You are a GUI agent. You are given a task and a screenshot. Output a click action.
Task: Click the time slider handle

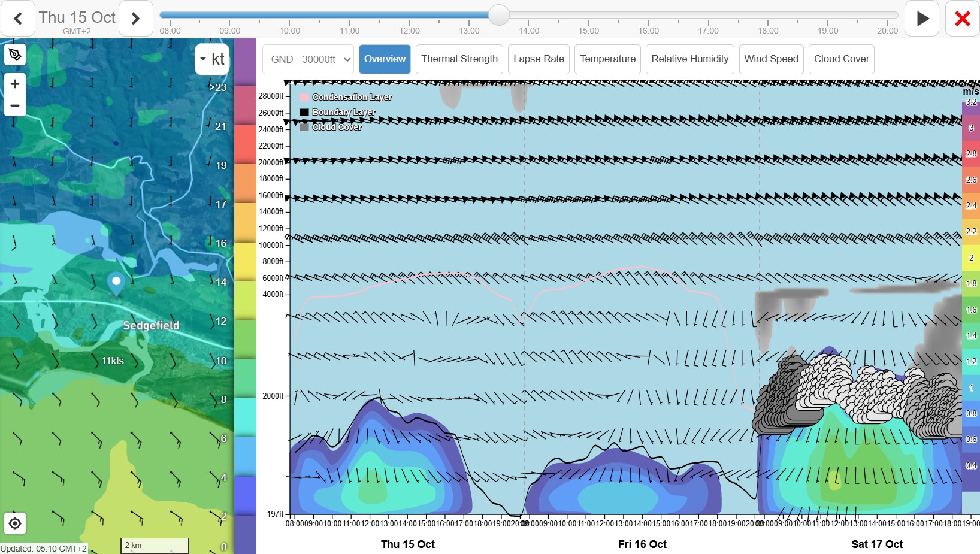click(x=498, y=15)
